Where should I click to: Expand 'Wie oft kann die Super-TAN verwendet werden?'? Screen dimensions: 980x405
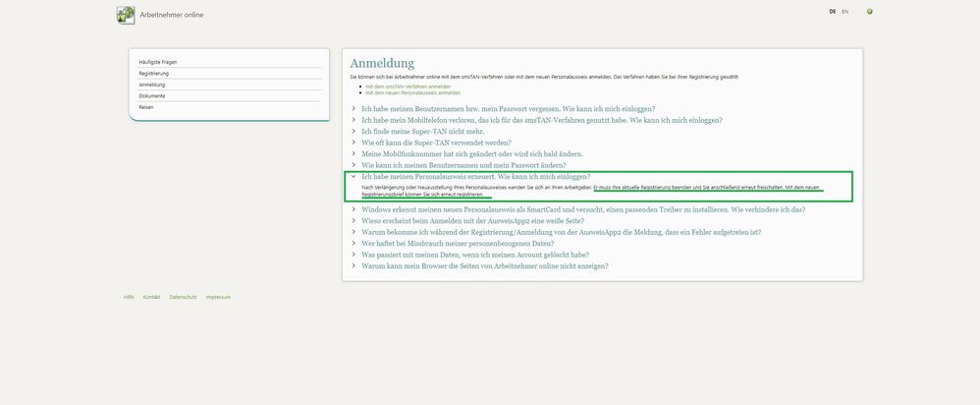pos(435,143)
